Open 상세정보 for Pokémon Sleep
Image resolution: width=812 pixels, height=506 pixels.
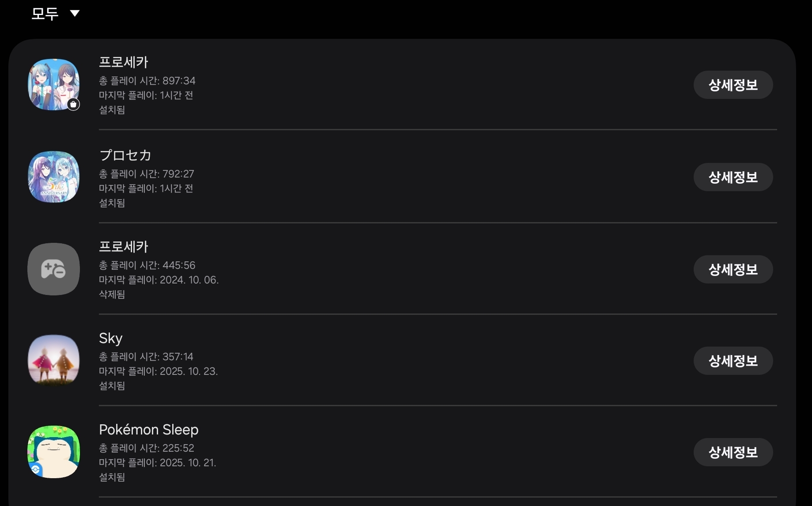[733, 452]
